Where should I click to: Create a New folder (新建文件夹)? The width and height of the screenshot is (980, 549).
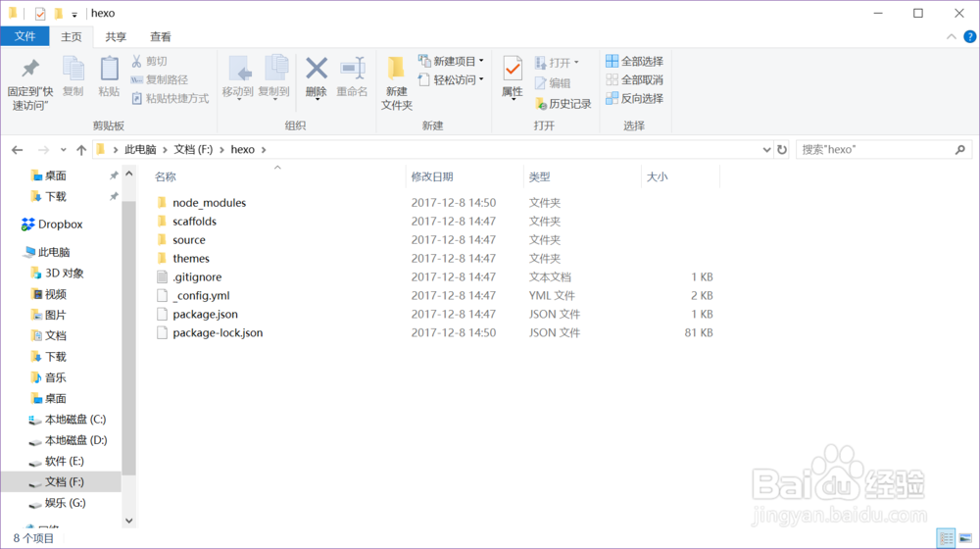[397, 82]
